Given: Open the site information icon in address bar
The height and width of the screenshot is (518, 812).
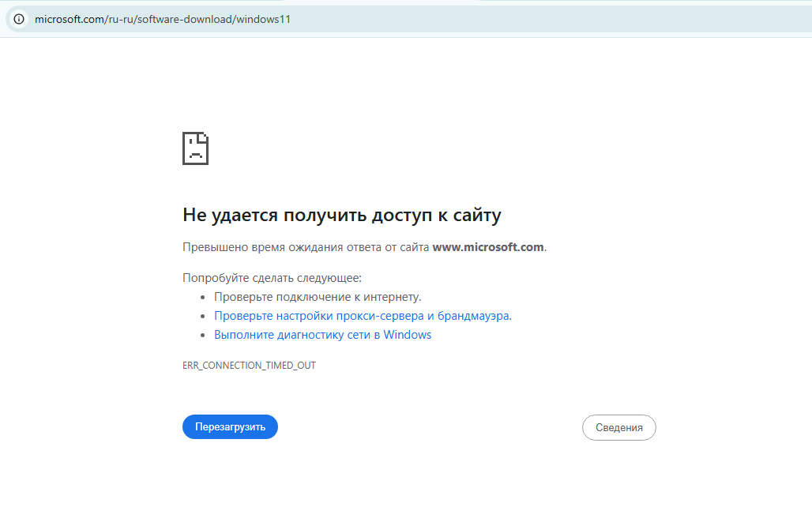Looking at the screenshot, I should point(19,19).
